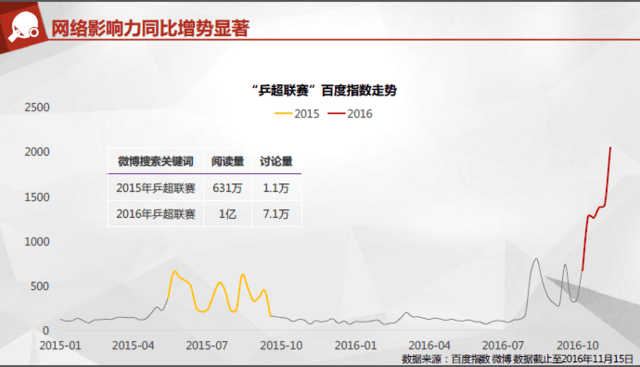Click the cell 1.1万

pos(276,188)
